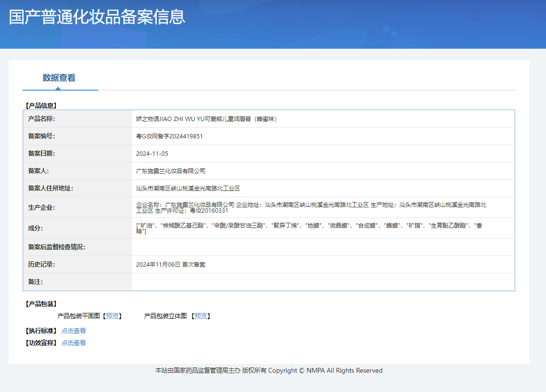Click the page title 国产普通化妆品备案信息
Image resolution: width=546 pixels, height=392 pixels.
click(97, 17)
